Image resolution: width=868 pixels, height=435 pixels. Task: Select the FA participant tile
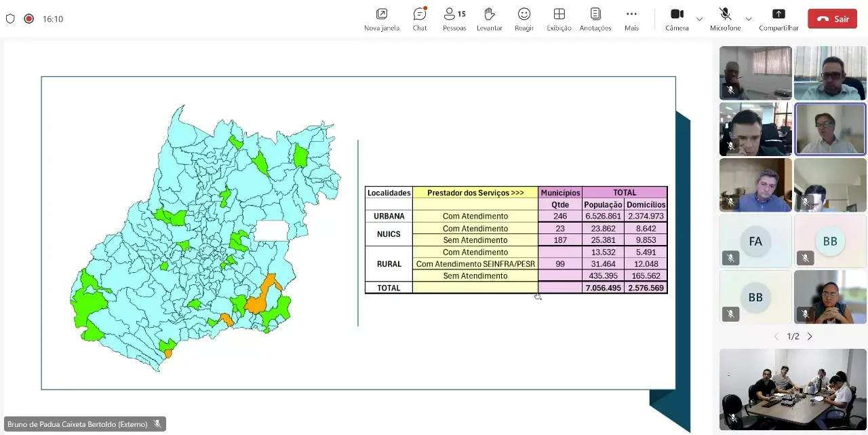pos(755,242)
